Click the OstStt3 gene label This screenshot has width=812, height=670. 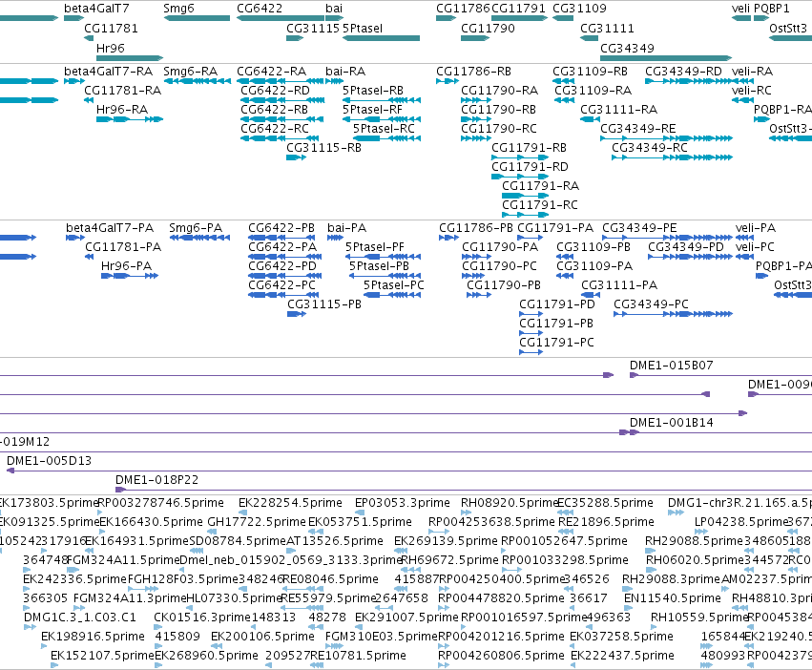(x=788, y=29)
